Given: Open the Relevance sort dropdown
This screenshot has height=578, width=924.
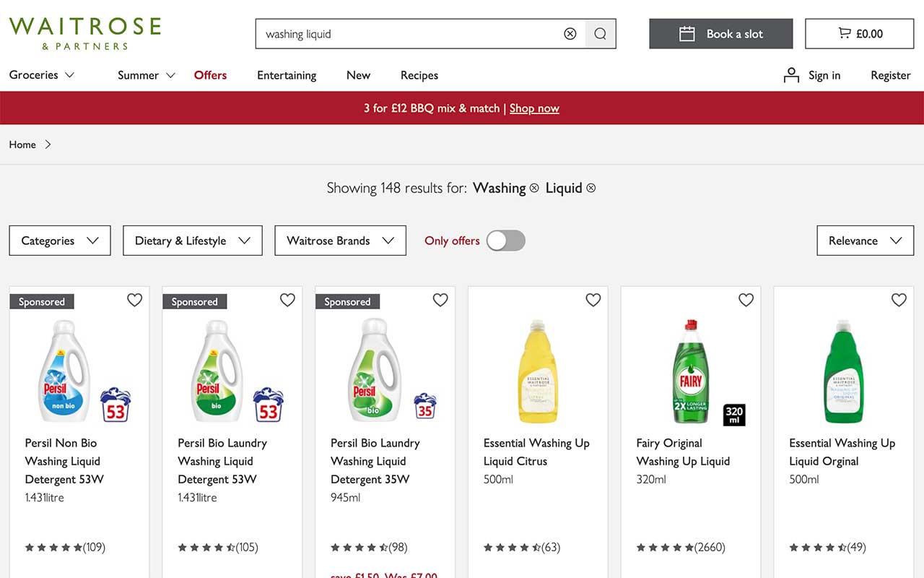Looking at the screenshot, I should pyautogui.click(x=865, y=241).
